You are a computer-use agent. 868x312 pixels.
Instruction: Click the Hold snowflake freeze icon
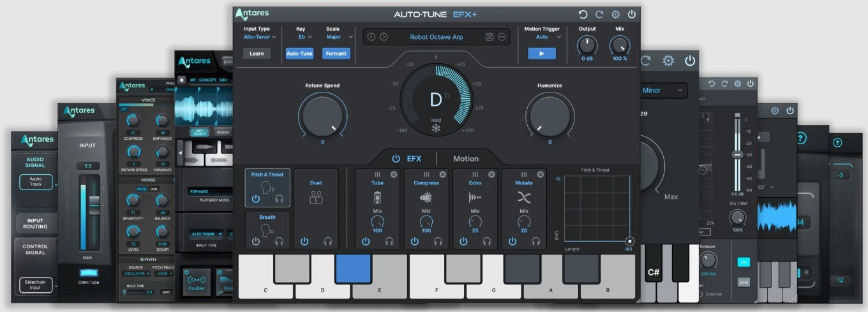pyautogui.click(x=436, y=128)
